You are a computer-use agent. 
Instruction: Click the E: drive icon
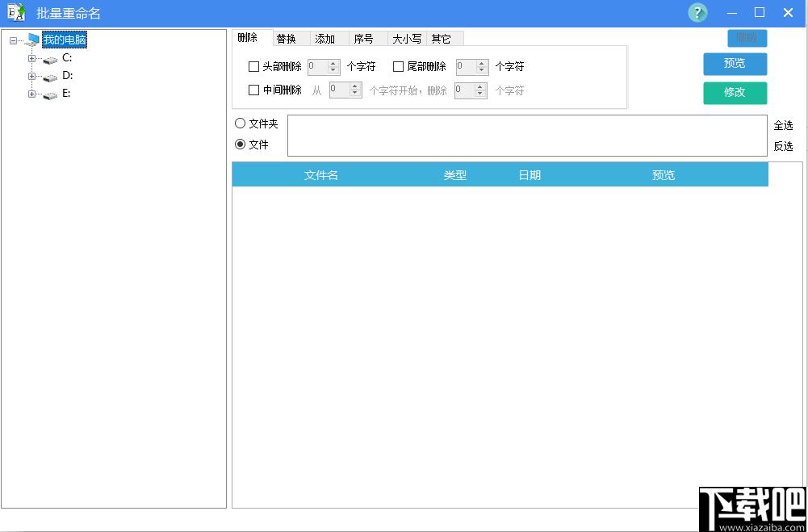point(50,94)
